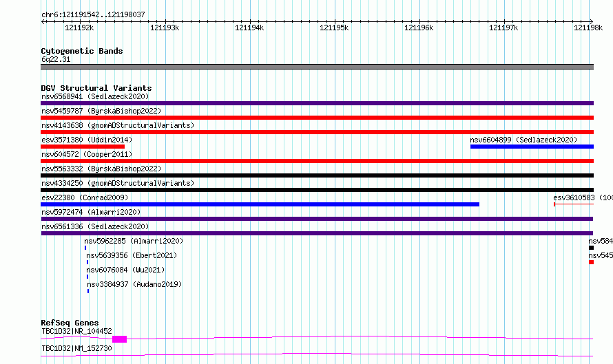Click the DGV Structural Variants track title
This screenshot has width=613, height=364.
tap(96, 88)
